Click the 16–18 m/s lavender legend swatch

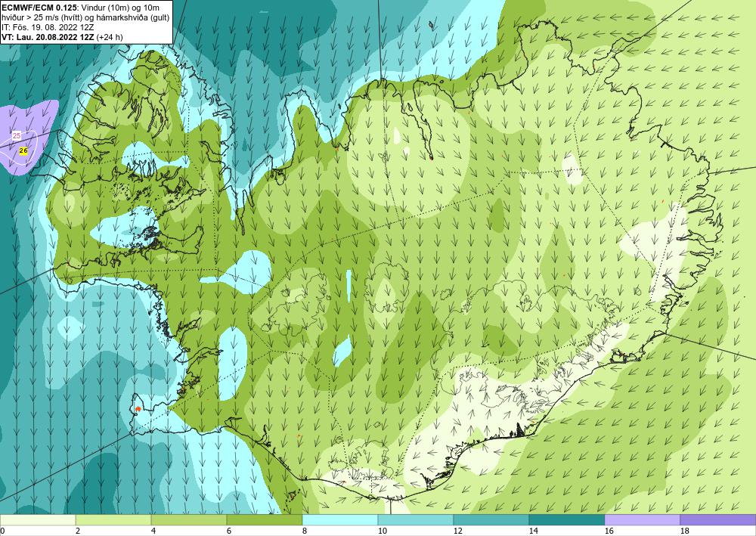pyautogui.click(x=642, y=520)
